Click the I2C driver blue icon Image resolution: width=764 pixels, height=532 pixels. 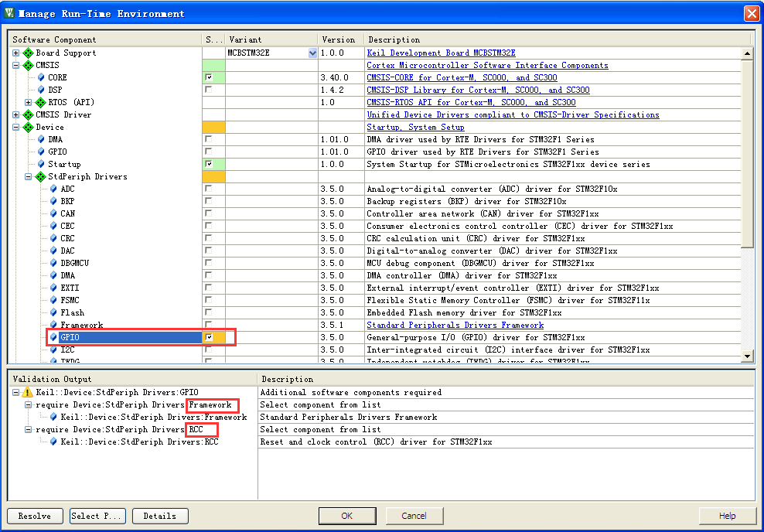53,350
